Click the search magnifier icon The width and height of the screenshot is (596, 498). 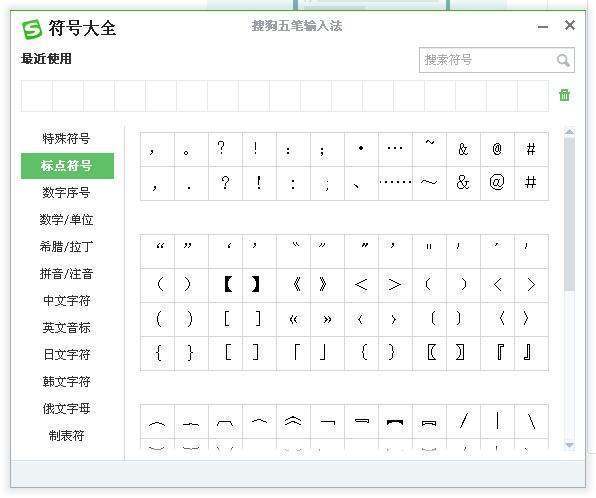pos(563,60)
